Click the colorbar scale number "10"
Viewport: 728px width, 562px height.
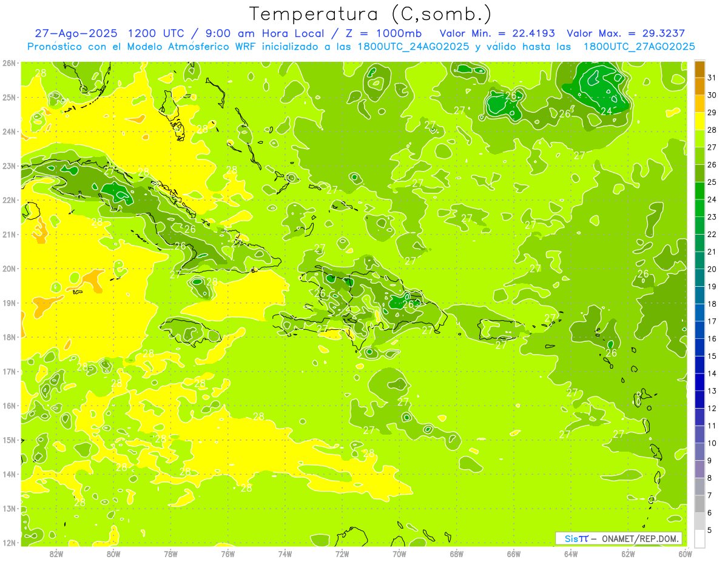tap(712, 443)
